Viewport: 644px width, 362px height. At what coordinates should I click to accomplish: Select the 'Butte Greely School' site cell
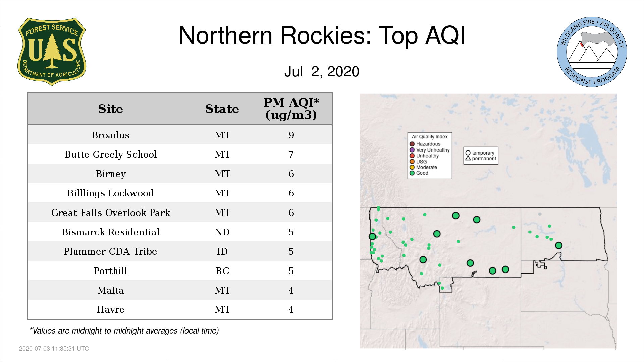[111, 155]
